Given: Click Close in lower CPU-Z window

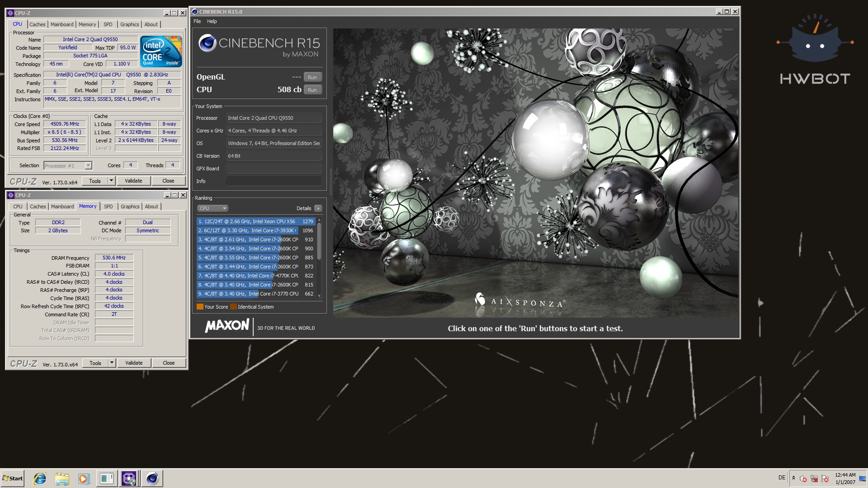Looking at the screenshot, I should click(169, 363).
